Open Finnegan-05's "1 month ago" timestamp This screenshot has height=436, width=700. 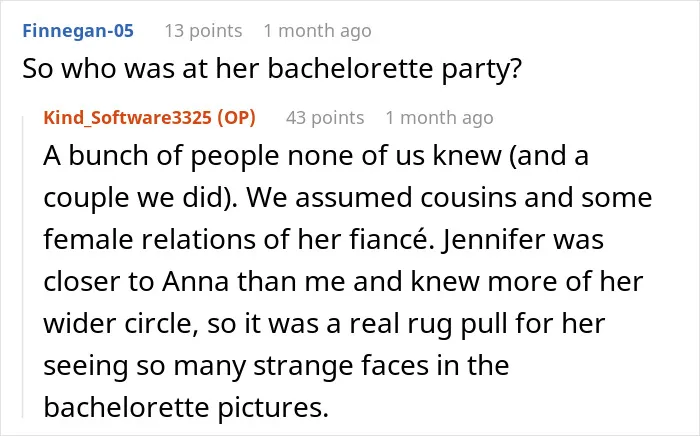coord(317,31)
